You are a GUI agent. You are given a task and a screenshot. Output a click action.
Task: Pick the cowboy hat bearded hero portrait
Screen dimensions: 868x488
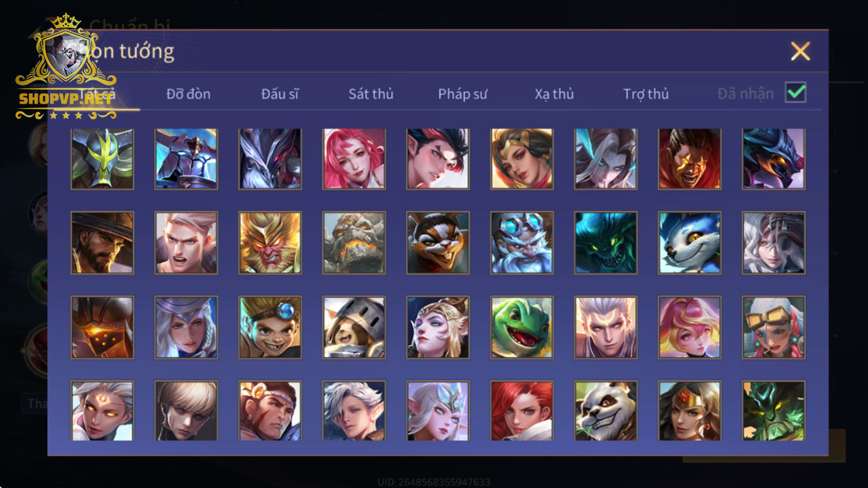click(102, 242)
